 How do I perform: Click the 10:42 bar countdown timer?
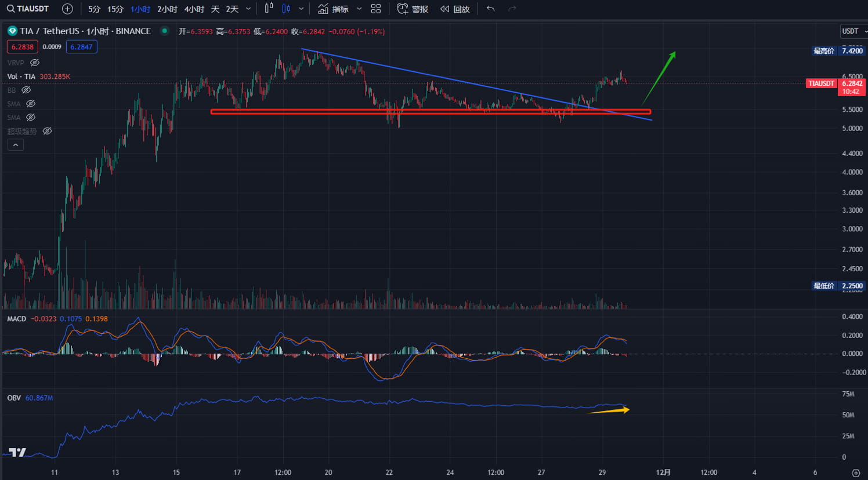(x=851, y=92)
